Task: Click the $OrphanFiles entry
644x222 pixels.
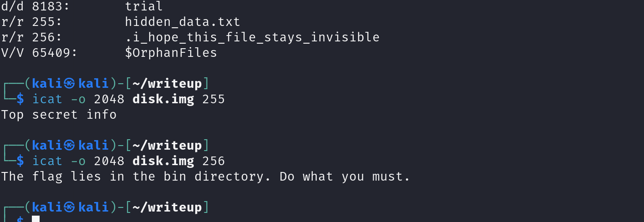Action: coord(171,53)
